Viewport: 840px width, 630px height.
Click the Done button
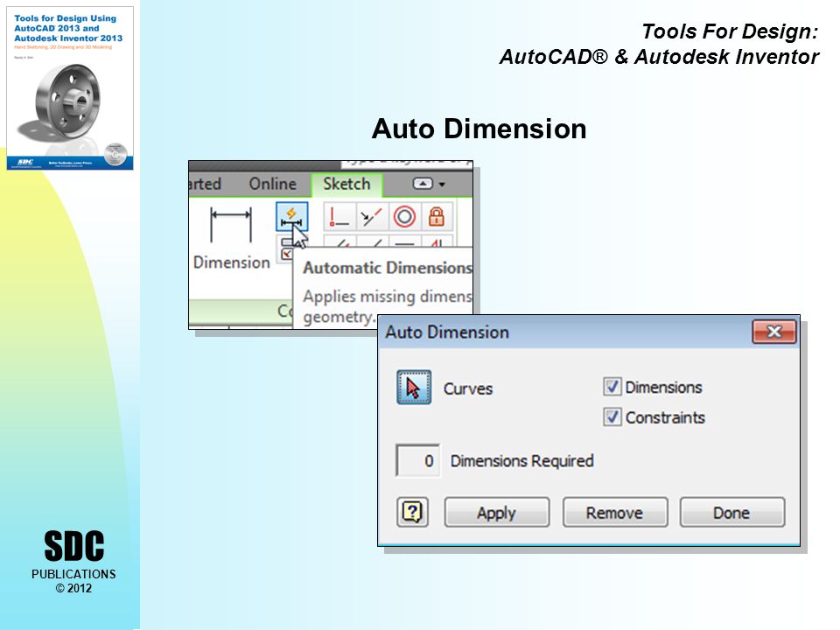click(731, 513)
